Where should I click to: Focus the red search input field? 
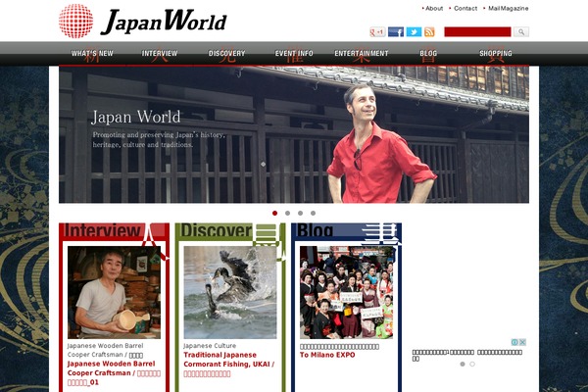click(477, 32)
